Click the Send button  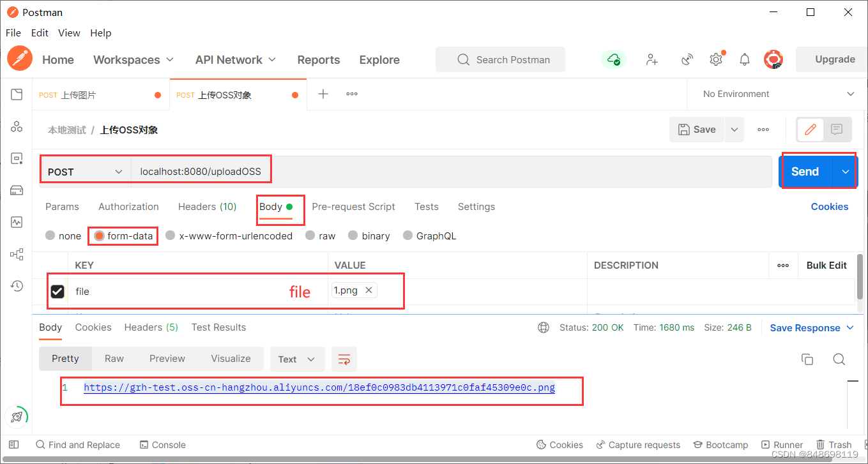click(x=805, y=172)
